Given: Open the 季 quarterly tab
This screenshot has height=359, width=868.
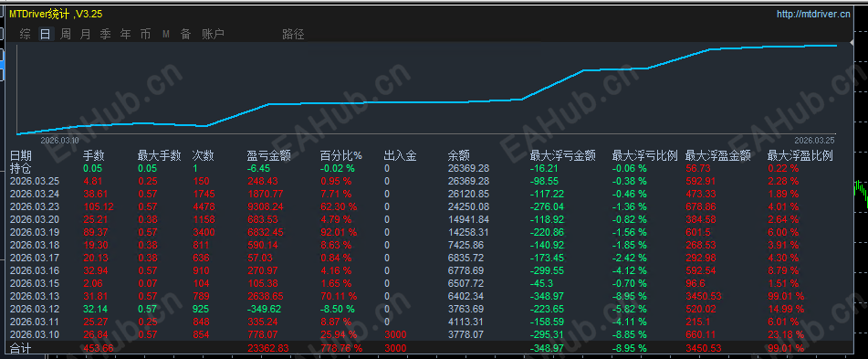Looking at the screenshot, I should click(x=105, y=35).
